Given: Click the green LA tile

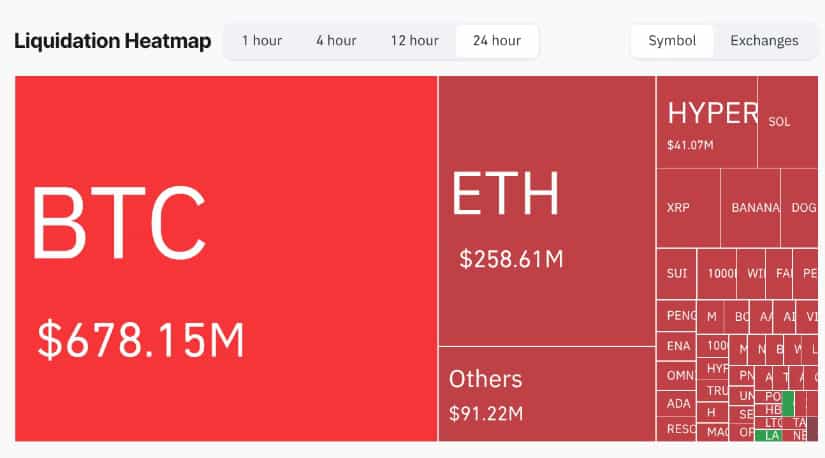Looking at the screenshot, I should coord(769,436).
